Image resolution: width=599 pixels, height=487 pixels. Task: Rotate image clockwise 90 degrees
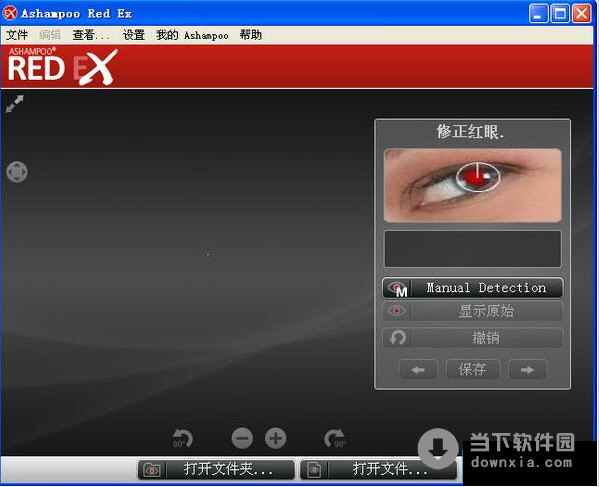click(x=335, y=438)
